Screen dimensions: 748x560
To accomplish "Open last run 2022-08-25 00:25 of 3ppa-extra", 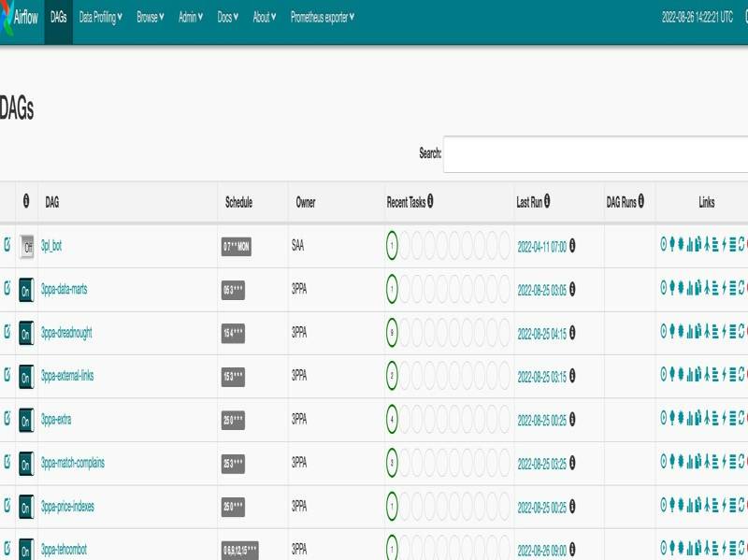I will click(541, 420).
